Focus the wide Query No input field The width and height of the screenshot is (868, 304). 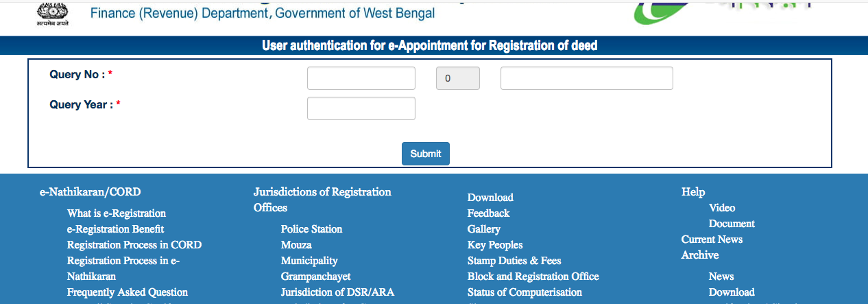[x=587, y=78]
